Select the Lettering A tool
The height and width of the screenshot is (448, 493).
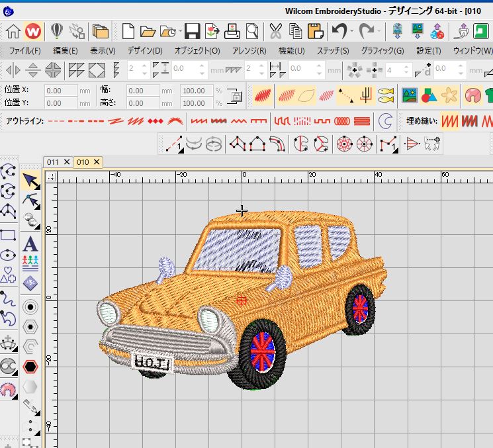click(30, 244)
